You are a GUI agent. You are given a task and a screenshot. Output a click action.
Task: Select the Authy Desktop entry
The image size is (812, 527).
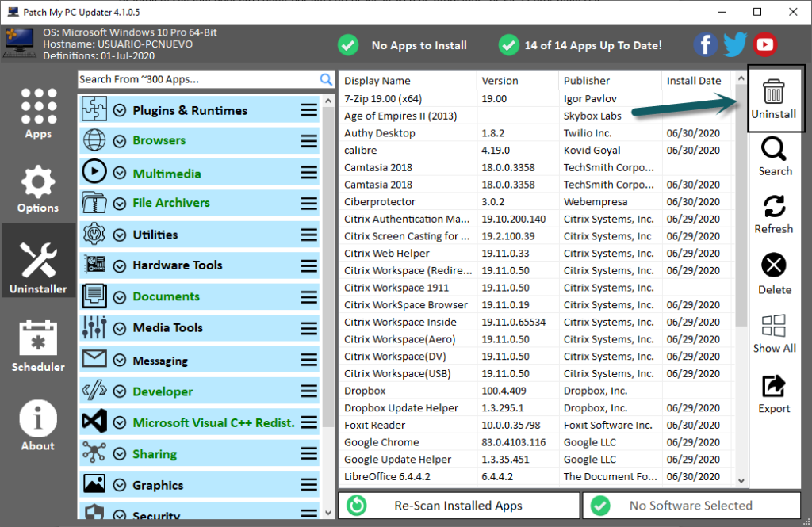click(x=537, y=133)
